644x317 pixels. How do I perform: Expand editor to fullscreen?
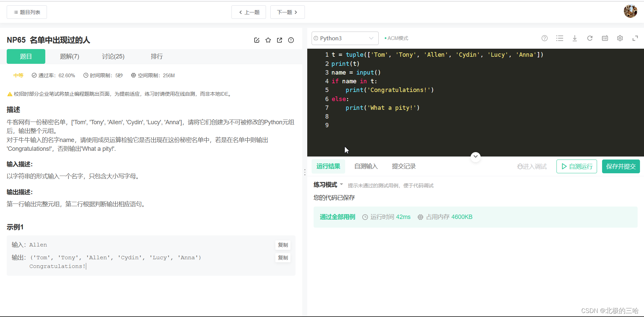coord(635,38)
